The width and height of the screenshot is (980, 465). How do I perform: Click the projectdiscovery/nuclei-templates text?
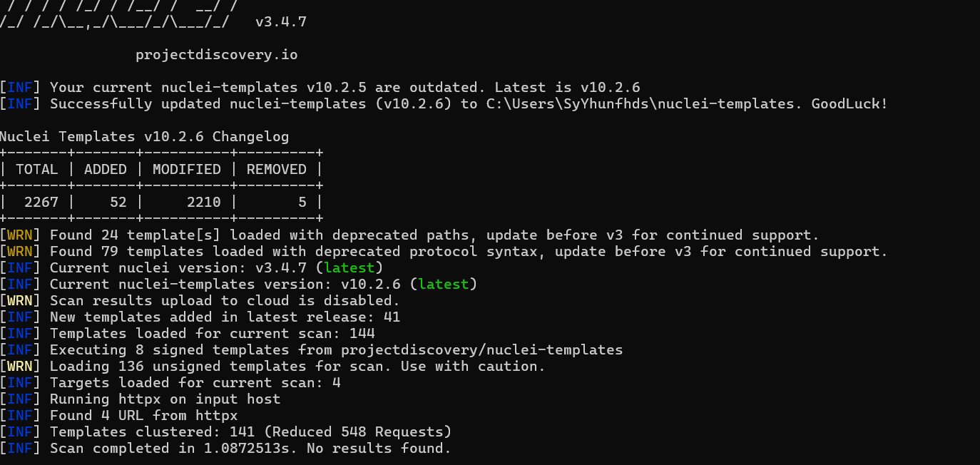(x=482, y=350)
